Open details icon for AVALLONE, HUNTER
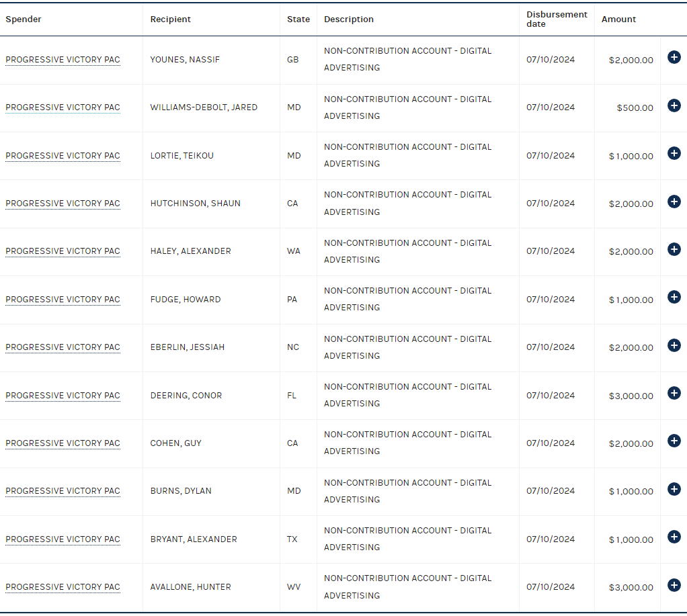Image resolution: width=687 pixels, height=616 pixels. click(674, 585)
